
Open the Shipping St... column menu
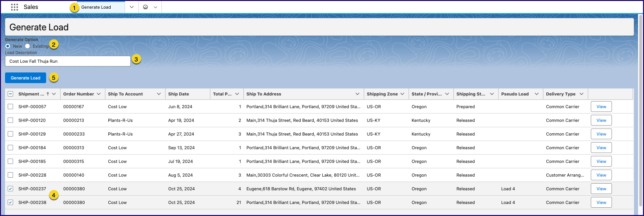[492, 94]
